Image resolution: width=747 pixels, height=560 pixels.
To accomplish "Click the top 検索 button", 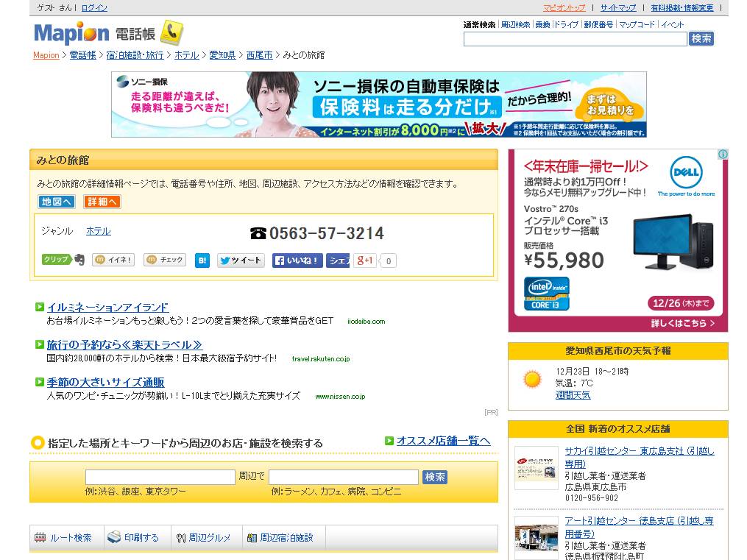I will click(x=701, y=38).
